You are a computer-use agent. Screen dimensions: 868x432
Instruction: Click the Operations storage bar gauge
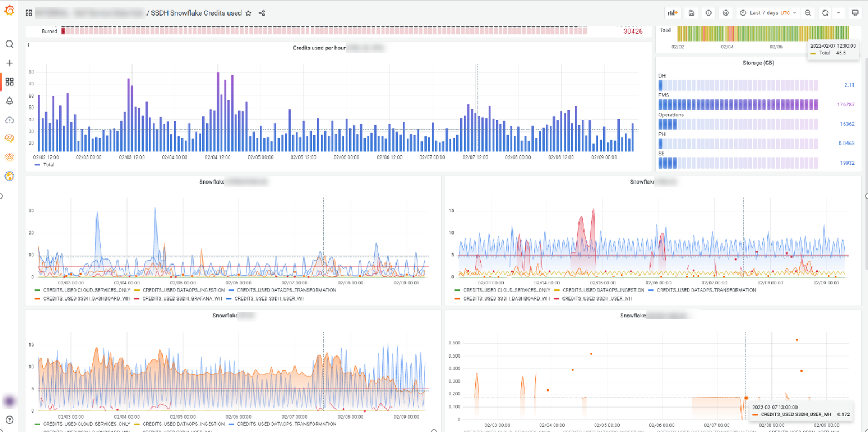point(738,124)
